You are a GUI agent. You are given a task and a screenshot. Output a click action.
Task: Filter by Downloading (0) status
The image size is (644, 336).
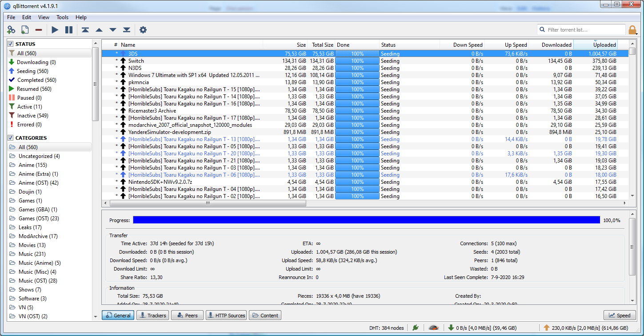coord(32,62)
